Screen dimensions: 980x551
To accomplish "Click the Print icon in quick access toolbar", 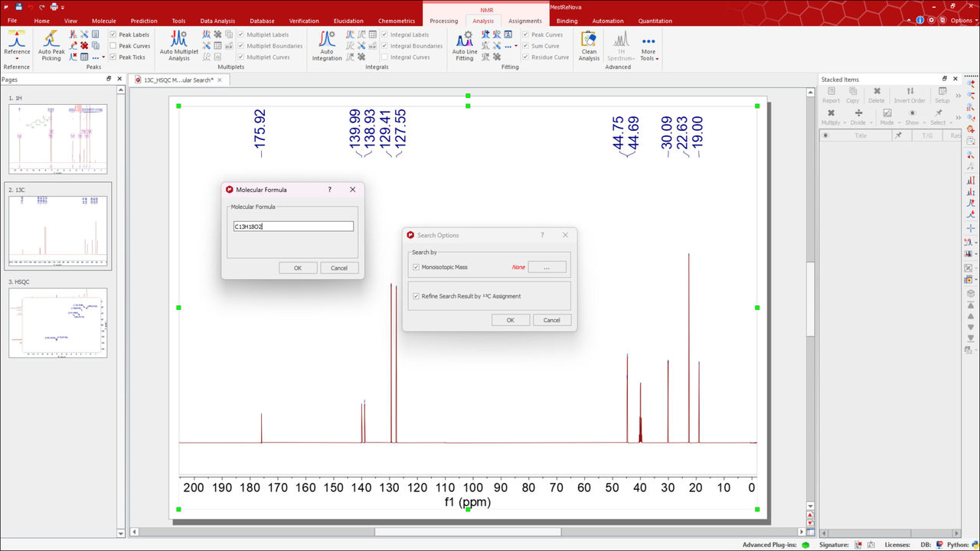I will pyautogui.click(x=54, y=6).
